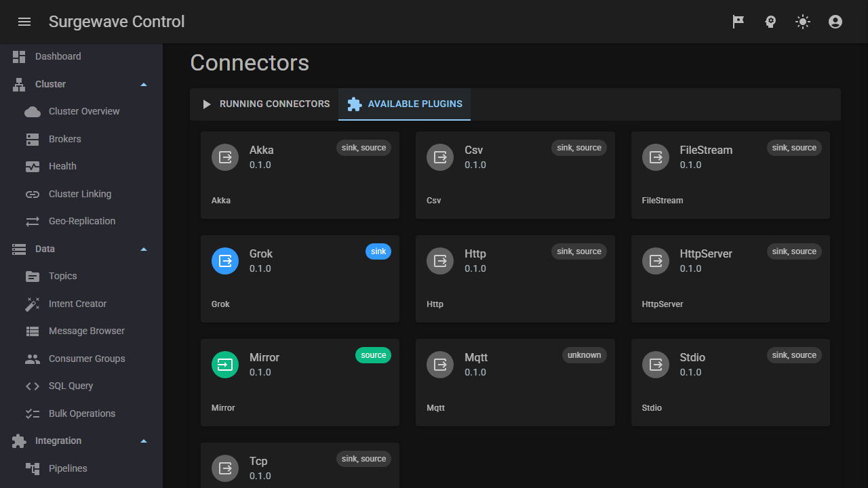Click the flag icon in top bar
Viewport: 868px width, 488px height.
738,22
